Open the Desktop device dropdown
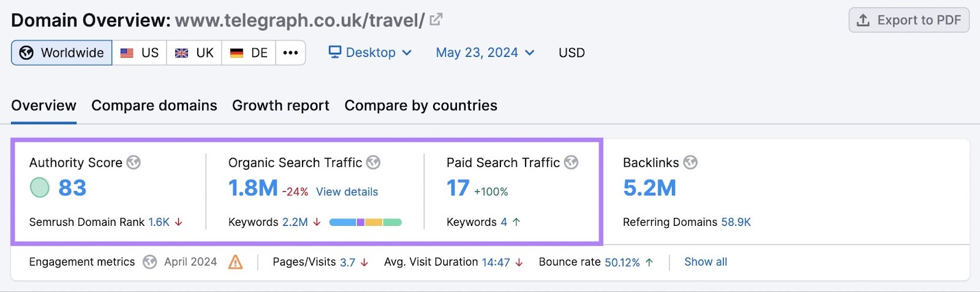 370,53
